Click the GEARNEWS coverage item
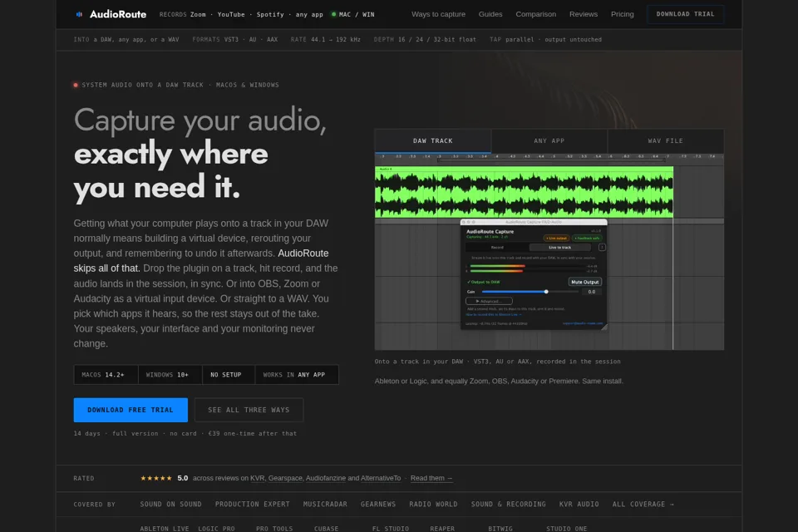Viewport: 798px width, 532px height. 378,505
